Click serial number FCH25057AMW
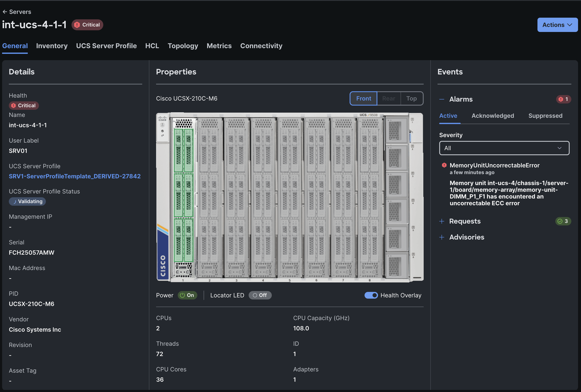Screen dimensions: 581x392 (x=32, y=253)
